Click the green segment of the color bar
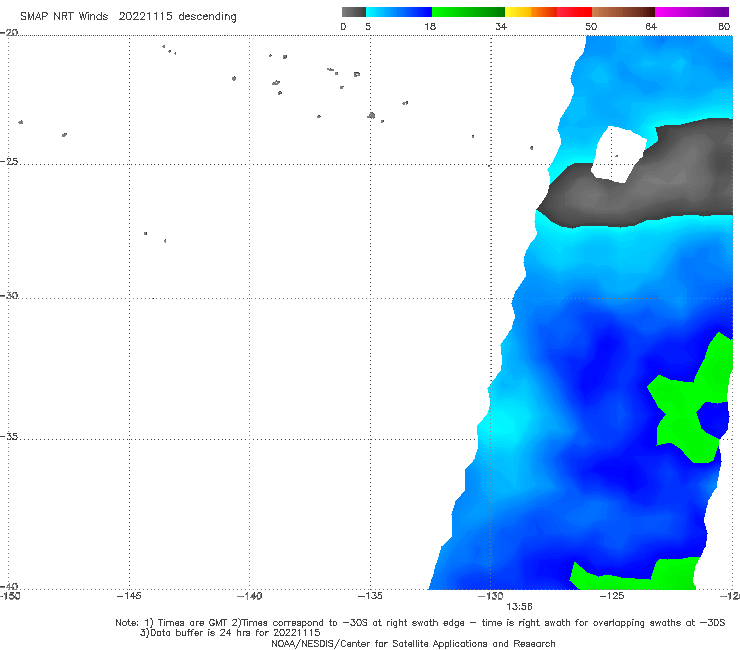This screenshot has height=650, width=740. pos(468,12)
